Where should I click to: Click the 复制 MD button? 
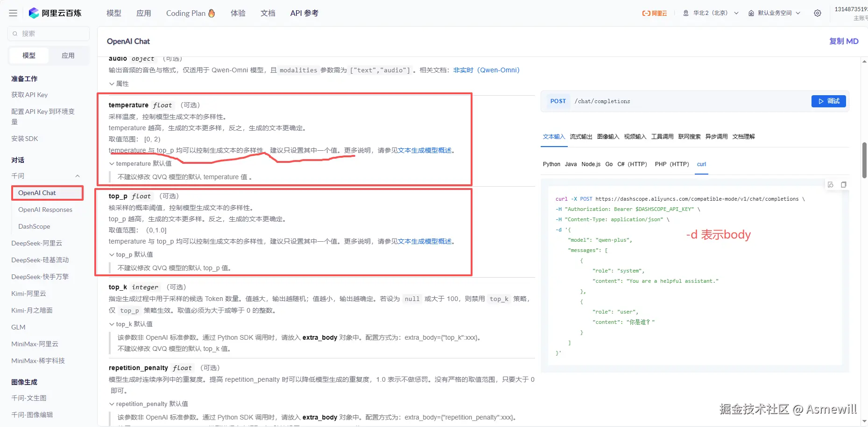point(844,41)
